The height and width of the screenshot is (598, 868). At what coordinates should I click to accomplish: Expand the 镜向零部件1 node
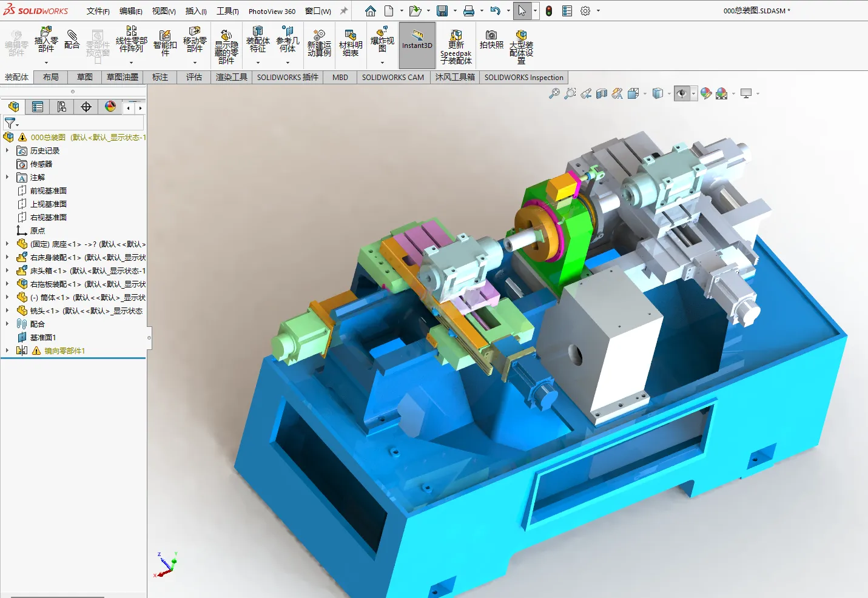(x=7, y=351)
